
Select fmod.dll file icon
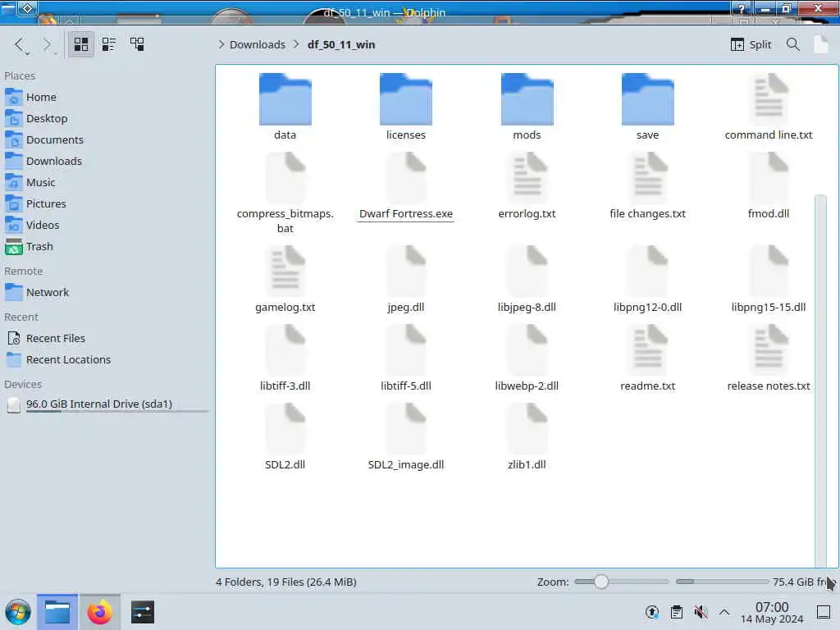(769, 177)
